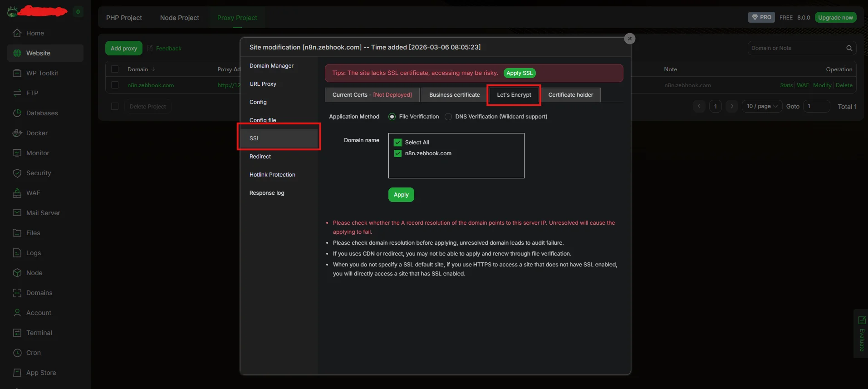Uncheck the Select All checkbox
The width and height of the screenshot is (868, 389).
tap(398, 143)
